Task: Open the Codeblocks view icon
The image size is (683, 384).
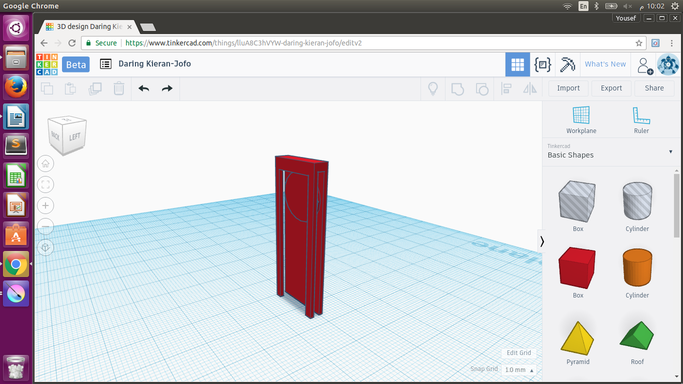Action: [x=542, y=64]
